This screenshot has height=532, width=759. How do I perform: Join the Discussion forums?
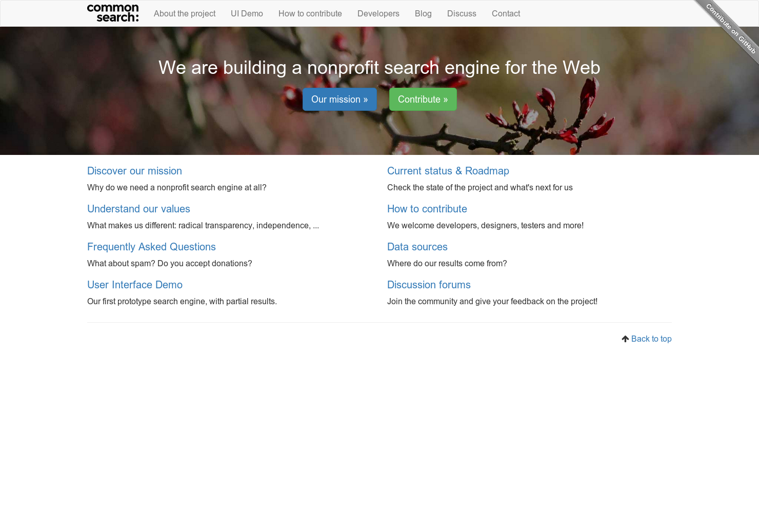[429, 285]
